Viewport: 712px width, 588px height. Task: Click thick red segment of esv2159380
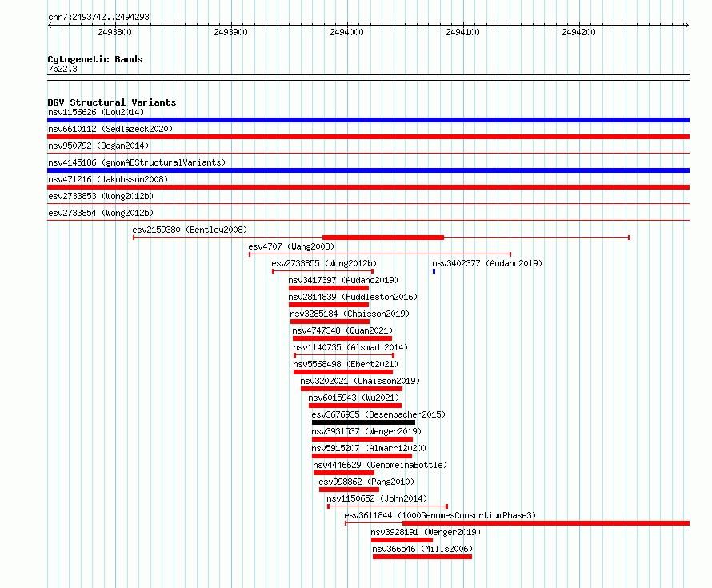pos(382,238)
